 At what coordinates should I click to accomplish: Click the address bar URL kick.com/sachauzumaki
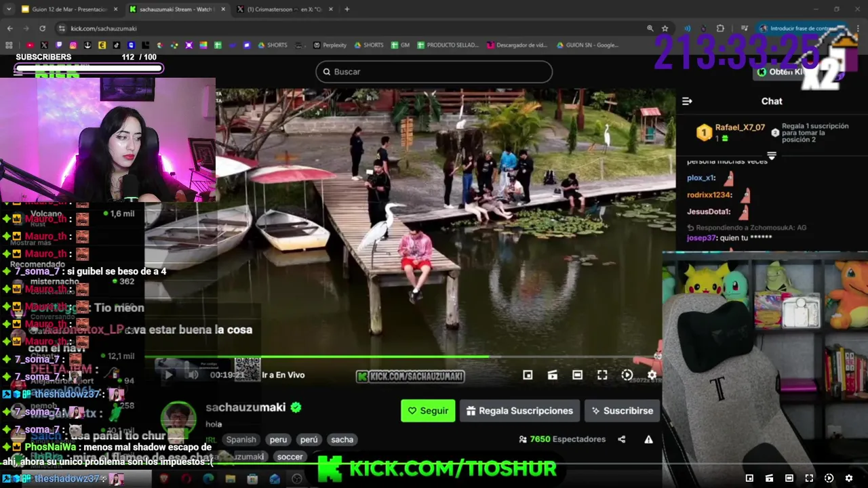point(104,28)
